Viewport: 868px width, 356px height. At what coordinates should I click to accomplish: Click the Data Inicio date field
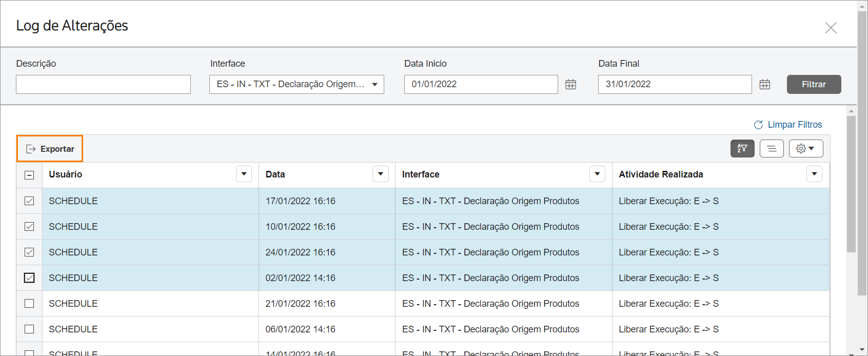[481, 84]
